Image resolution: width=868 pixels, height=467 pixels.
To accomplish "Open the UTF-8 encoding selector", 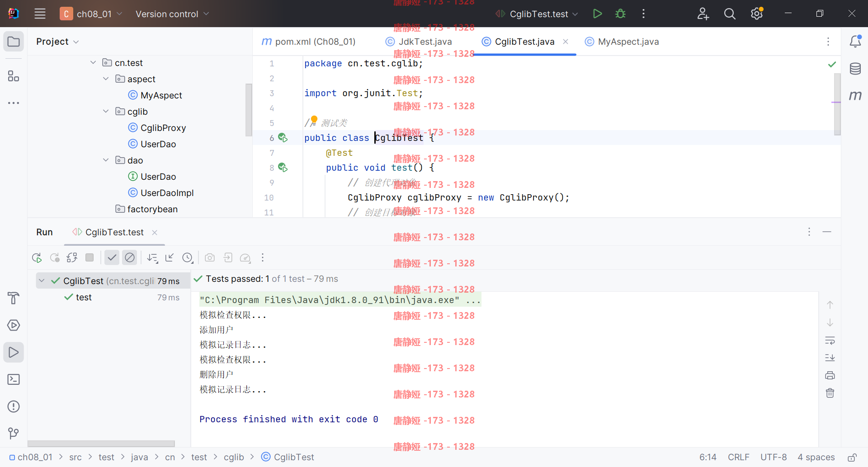I will pyautogui.click(x=774, y=457).
